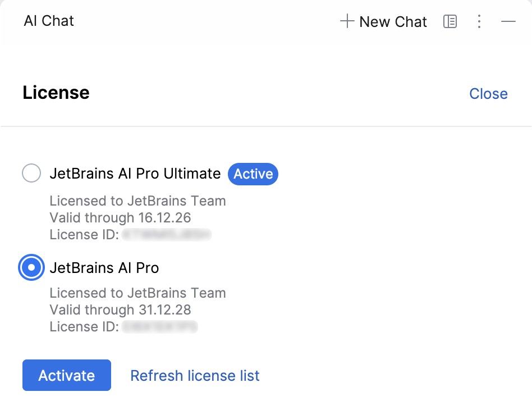The image size is (532, 410).
Task: Click the License heading
Action: 56,93
